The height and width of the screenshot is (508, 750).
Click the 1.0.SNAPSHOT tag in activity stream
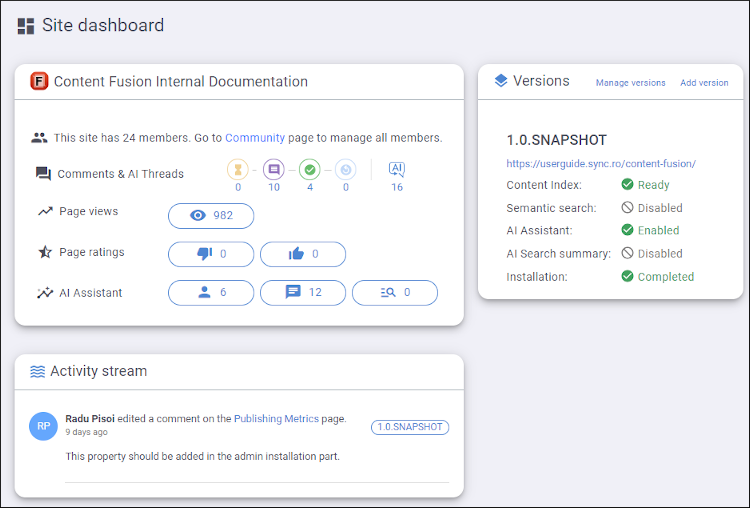coord(410,427)
